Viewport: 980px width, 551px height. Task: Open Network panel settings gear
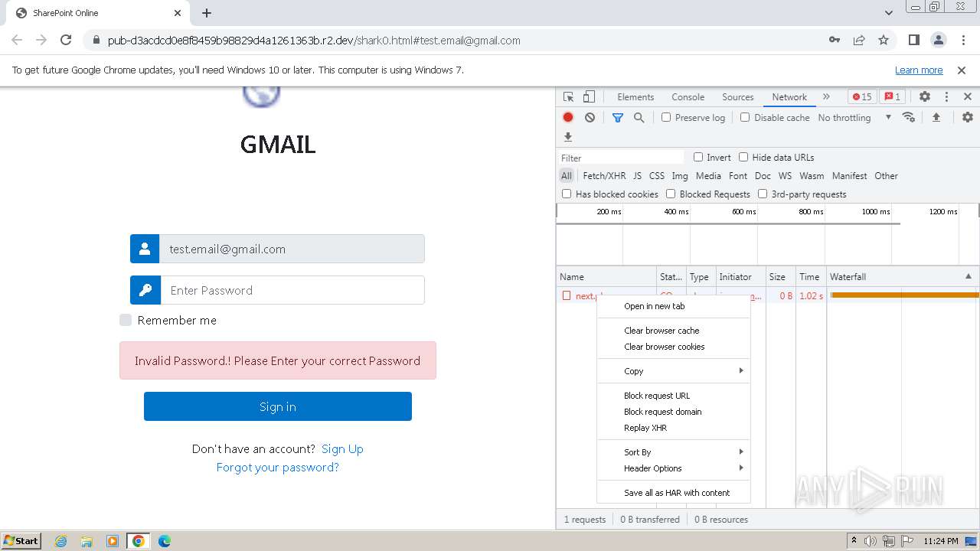click(968, 117)
